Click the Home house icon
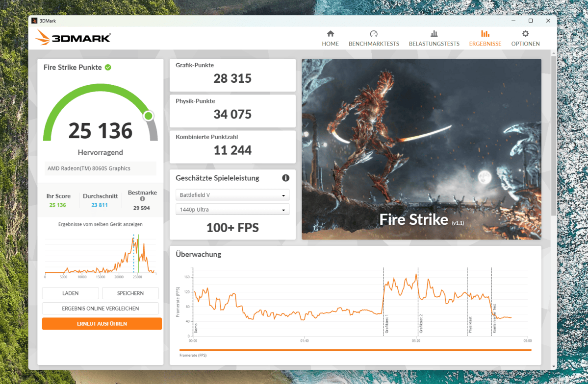This screenshot has height=384, width=588. (330, 34)
